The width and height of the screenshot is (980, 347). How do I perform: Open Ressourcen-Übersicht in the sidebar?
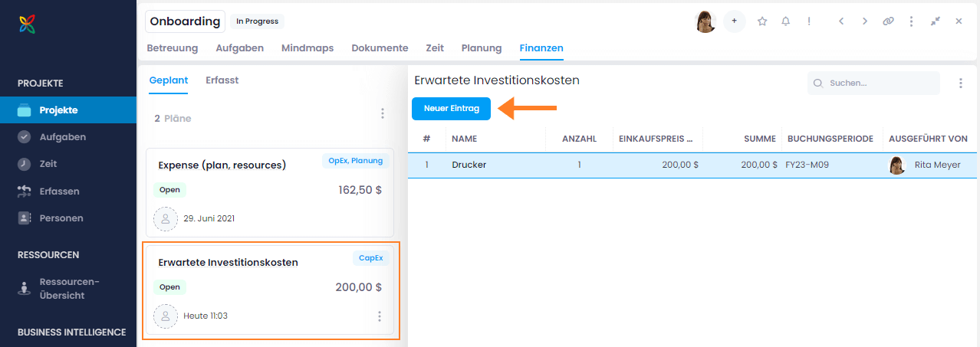68,288
